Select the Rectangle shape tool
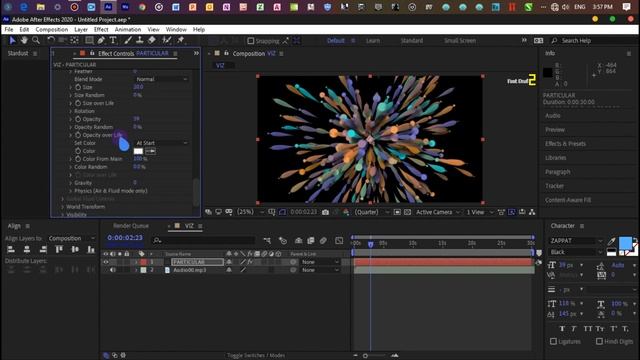 tap(89, 40)
